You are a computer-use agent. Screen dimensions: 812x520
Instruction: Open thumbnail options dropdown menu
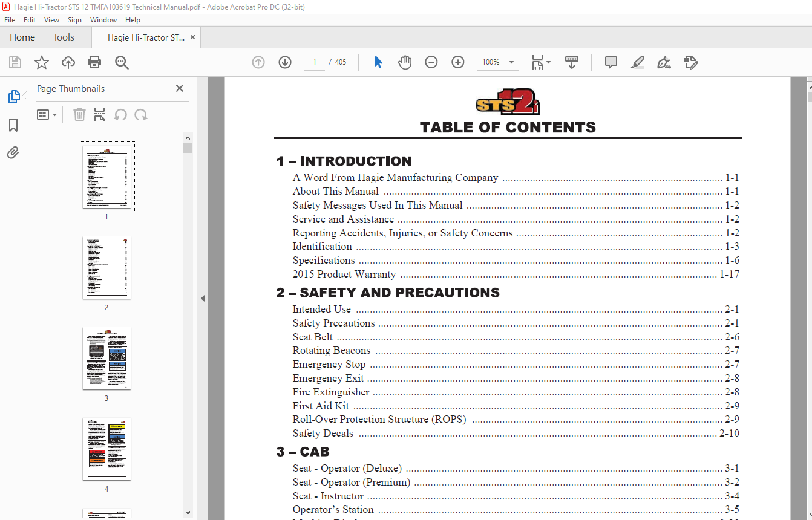click(47, 114)
